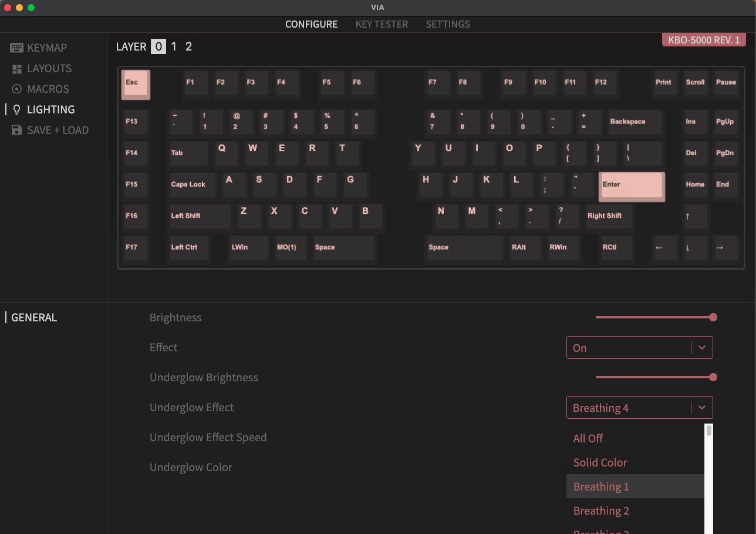Select the RCtl key
Image resolution: width=756 pixels, height=534 pixels.
[x=616, y=248]
